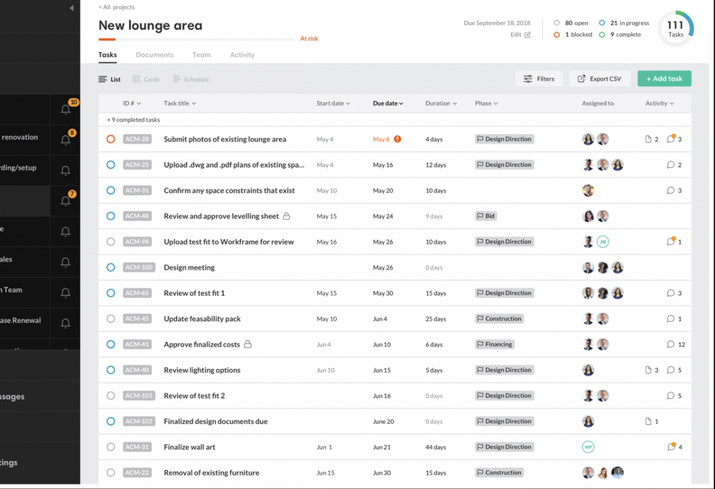
Task: Toggle status circle for Submit photos task
Action: [110, 139]
